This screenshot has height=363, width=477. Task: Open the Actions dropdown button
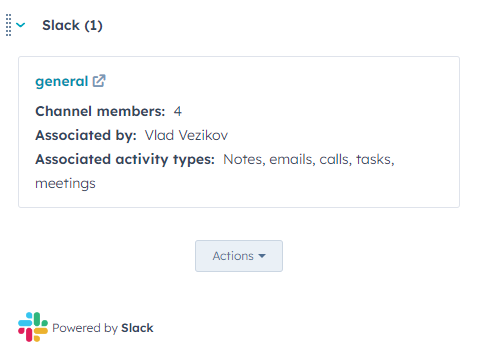(x=239, y=256)
